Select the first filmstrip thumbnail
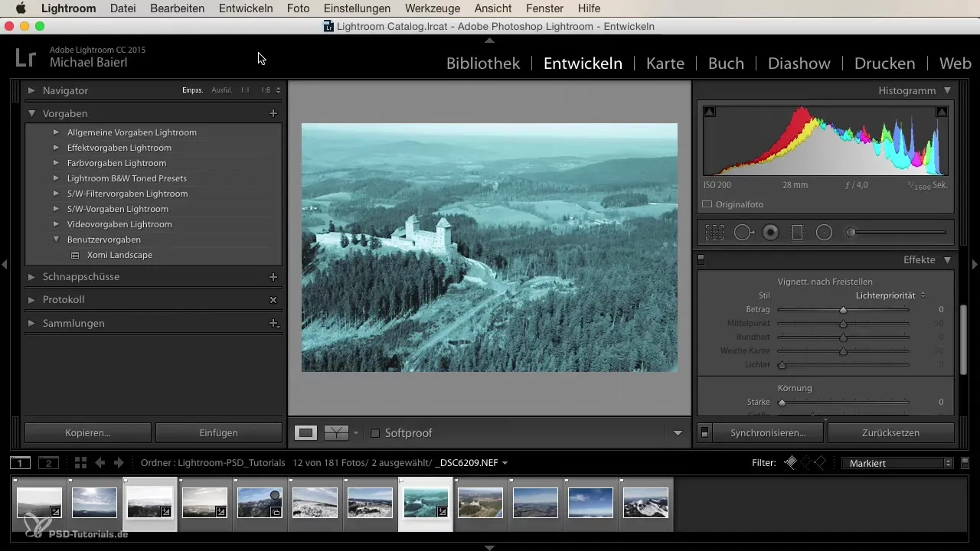Screen dimensions: 980x551 coord(39,503)
